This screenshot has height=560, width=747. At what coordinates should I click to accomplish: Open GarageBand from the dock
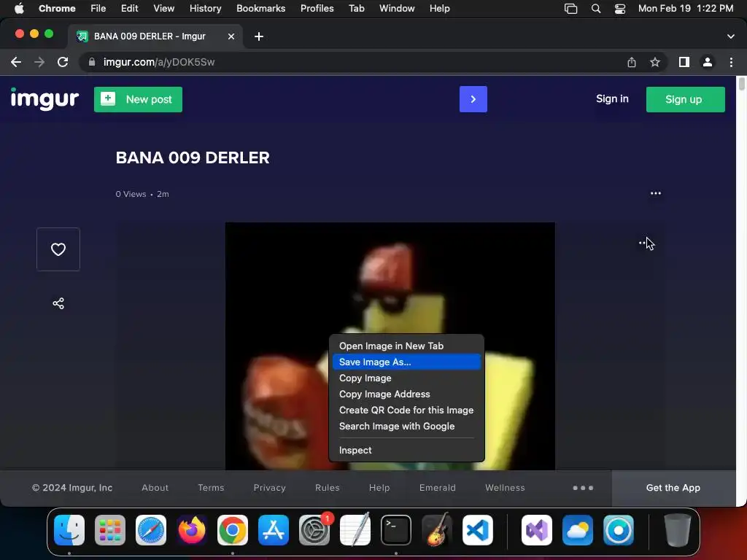click(x=437, y=529)
